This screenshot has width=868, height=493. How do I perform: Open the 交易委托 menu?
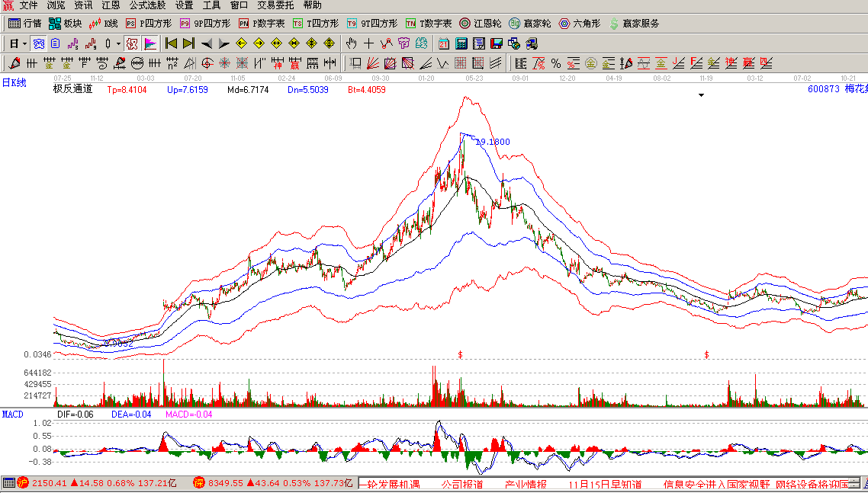point(275,5)
